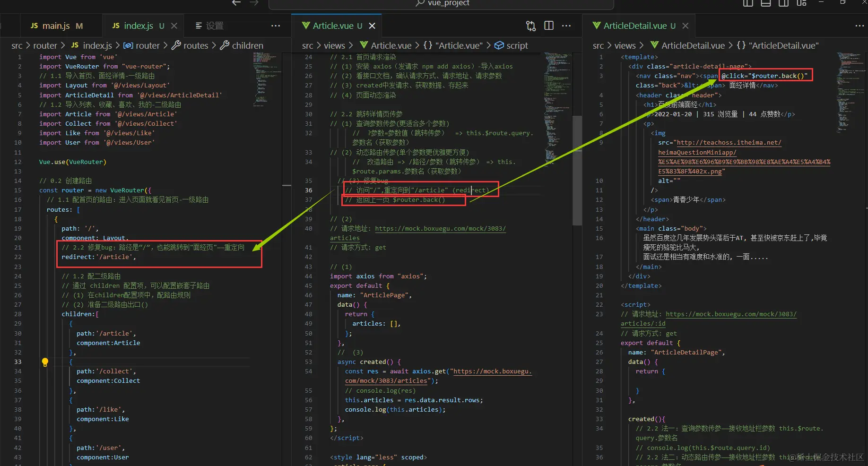The width and height of the screenshot is (868, 466).
Task: Close the Article.vue tab
Action: [x=372, y=26]
